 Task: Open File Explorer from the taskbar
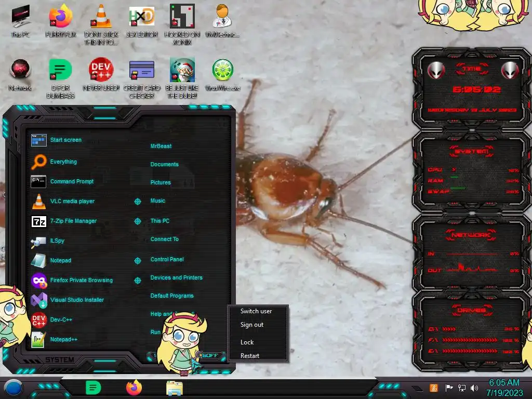(x=175, y=388)
